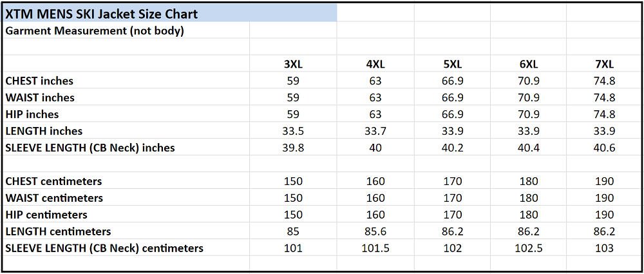Click the 5XL column header

pos(452,64)
